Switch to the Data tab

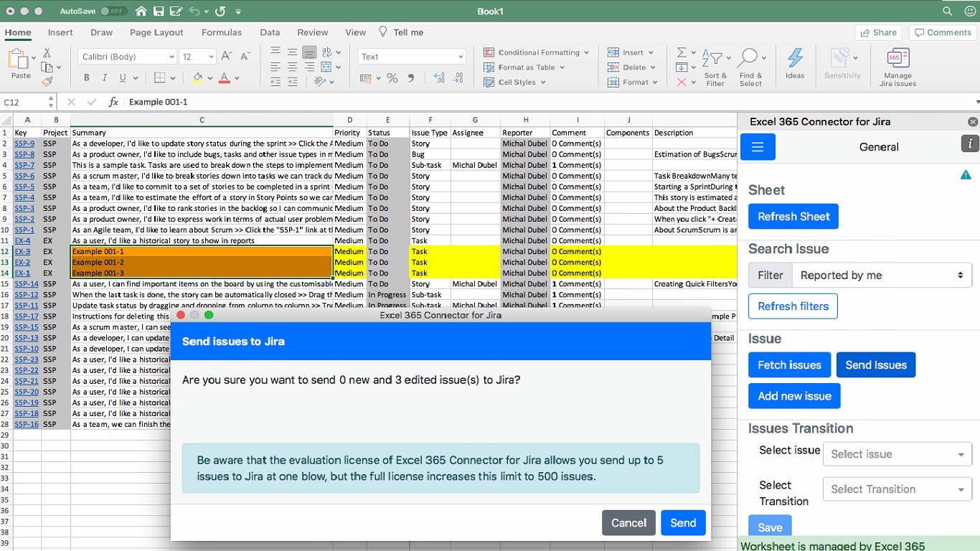[270, 32]
